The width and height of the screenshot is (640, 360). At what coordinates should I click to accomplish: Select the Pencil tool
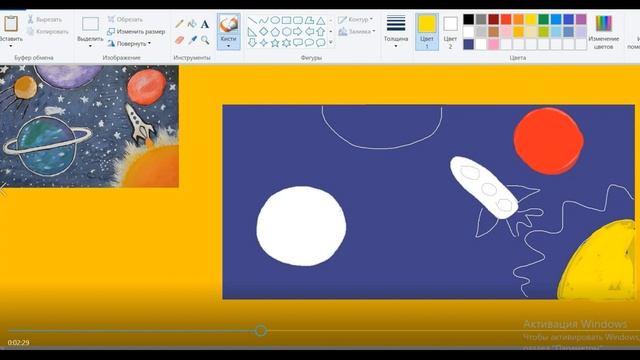pyautogui.click(x=179, y=24)
